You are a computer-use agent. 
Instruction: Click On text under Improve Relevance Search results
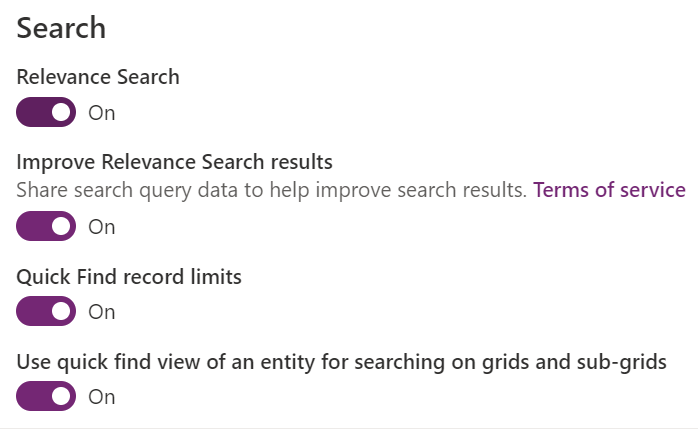tap(102, 227)
